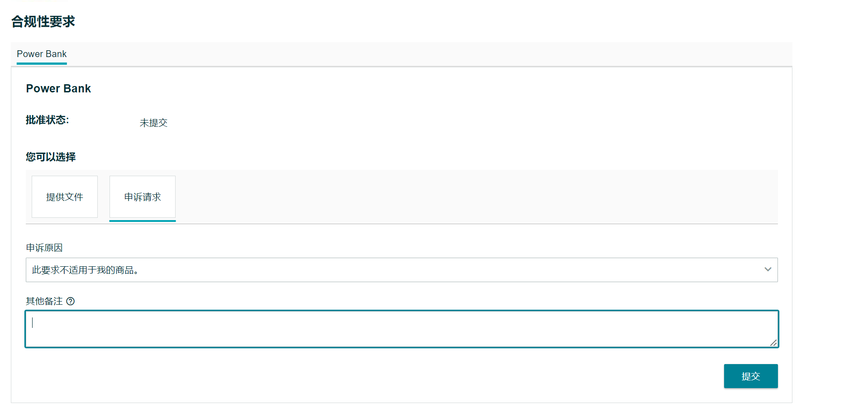Viewport: 868px width, 413px height.
Task: Grab the resize handle of remarks textarea
Action: [x=773, y=343]
